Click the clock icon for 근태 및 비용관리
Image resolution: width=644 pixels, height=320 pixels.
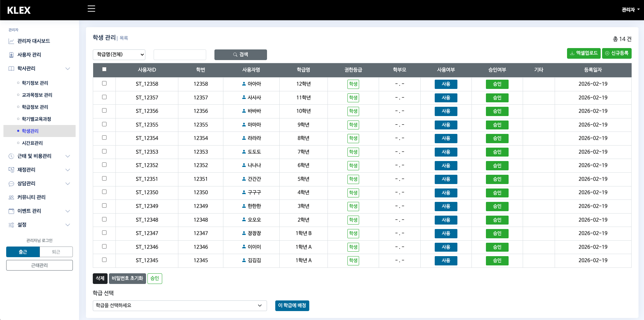[x=11, y=156]
